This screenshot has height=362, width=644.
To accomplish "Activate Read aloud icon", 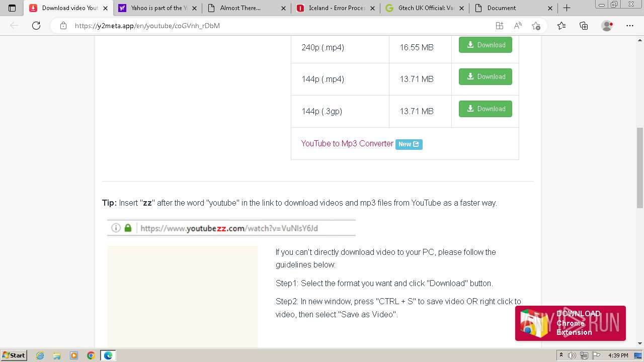I will (518, 26).
